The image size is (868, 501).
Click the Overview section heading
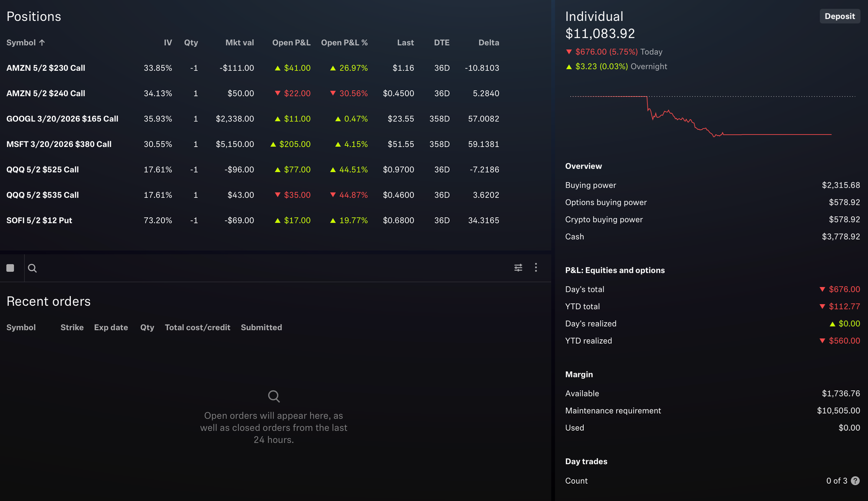pyautogui.click(x=583, y=166)
